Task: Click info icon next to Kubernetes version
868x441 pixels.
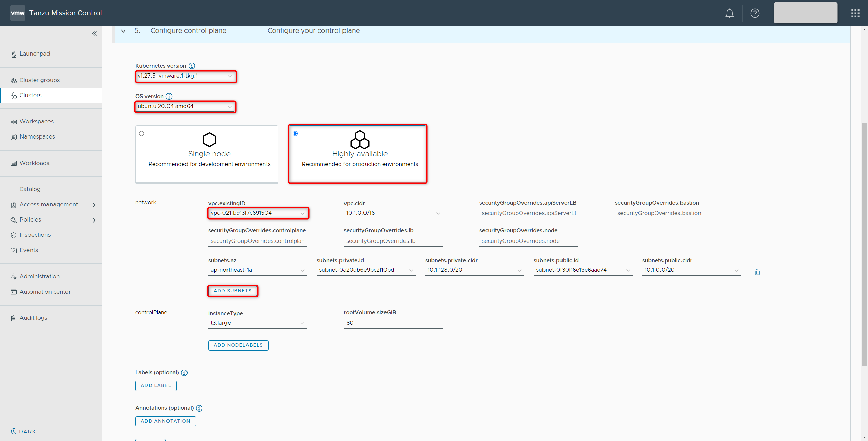Action: [192, 66]
